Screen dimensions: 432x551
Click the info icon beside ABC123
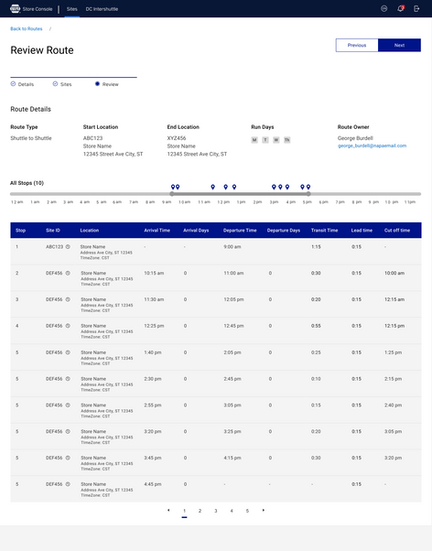pyautogui.click(x=68, y=247)
